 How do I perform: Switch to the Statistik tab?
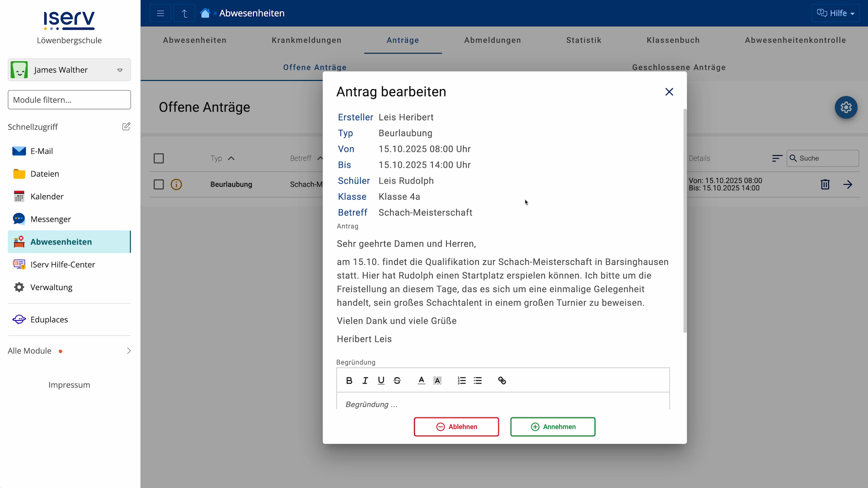pos(584,40)
